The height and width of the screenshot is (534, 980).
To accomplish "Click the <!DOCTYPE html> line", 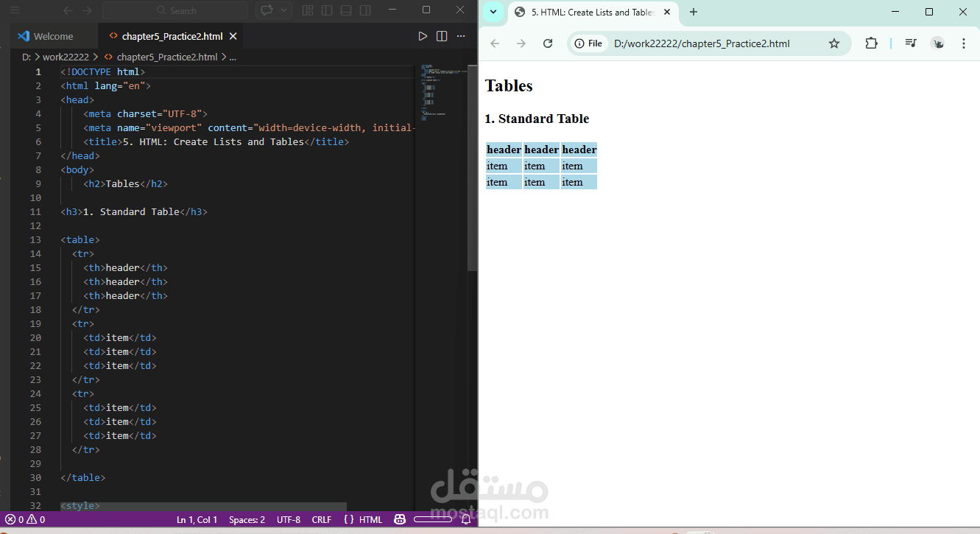I will tap(103, 71).
